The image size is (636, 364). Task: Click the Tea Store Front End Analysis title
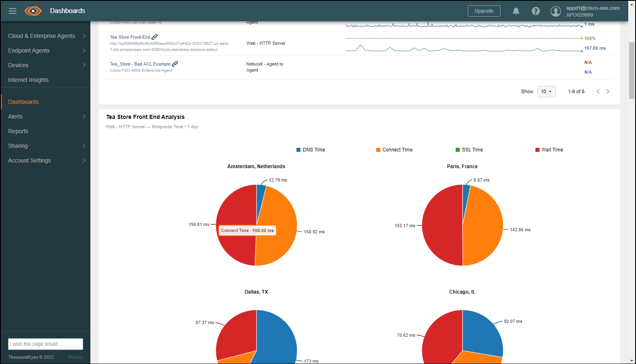[145, 117]
